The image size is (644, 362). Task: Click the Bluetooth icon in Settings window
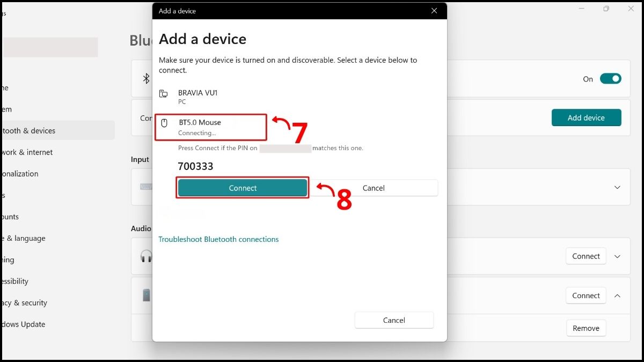click(x=146, y=79)
